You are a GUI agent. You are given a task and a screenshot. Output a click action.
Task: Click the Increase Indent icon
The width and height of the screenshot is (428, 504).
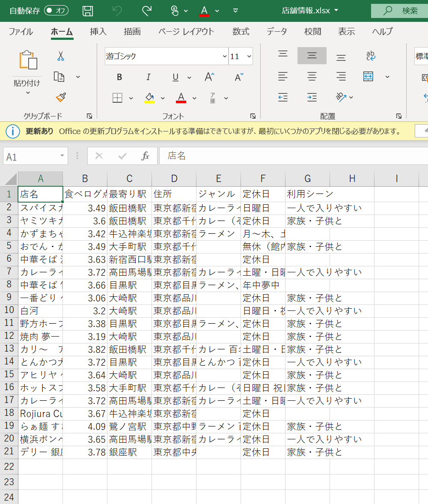312,97
